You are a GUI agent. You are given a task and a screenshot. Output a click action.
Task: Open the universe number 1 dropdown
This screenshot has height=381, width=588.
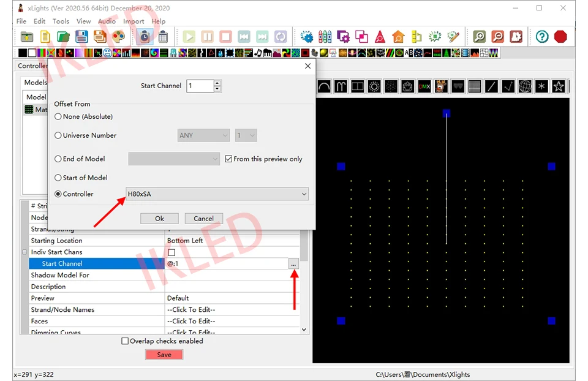pyautogui.click(x=246, y=135)
